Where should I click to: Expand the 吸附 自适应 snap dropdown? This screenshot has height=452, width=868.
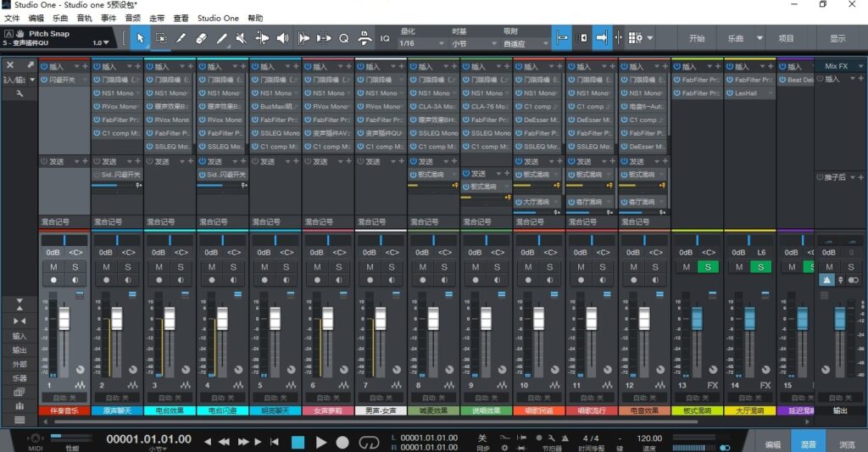522,43
